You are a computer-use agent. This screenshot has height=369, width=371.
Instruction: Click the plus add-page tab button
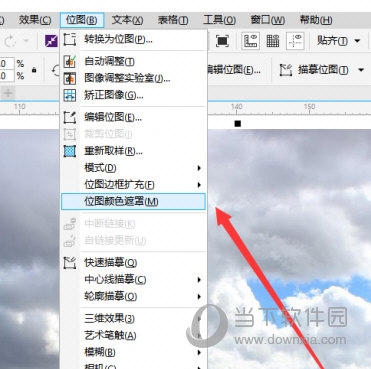click(x=8, y=93)
